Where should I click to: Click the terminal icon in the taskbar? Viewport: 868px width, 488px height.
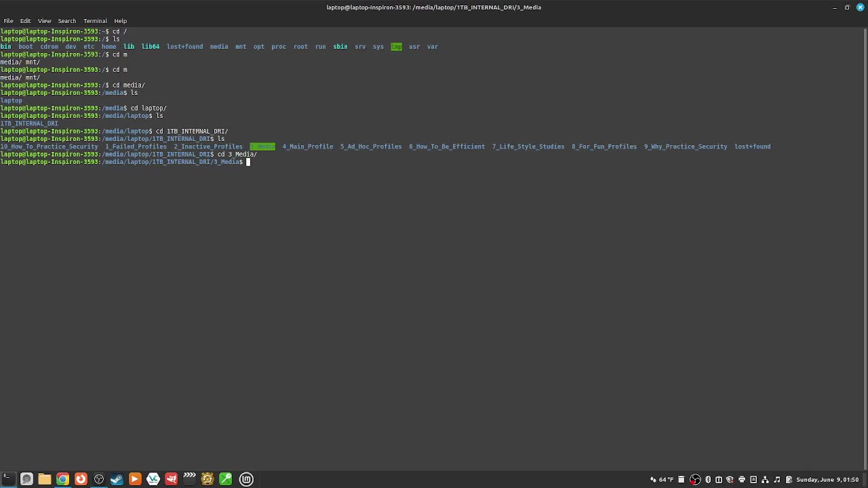click(x=8, y=479)
